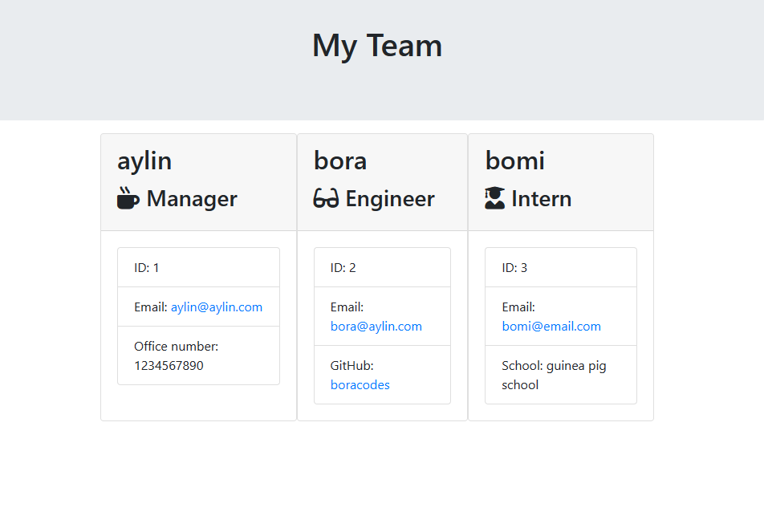Click the ID: 1 list item
764x532 pixels.
198,267
